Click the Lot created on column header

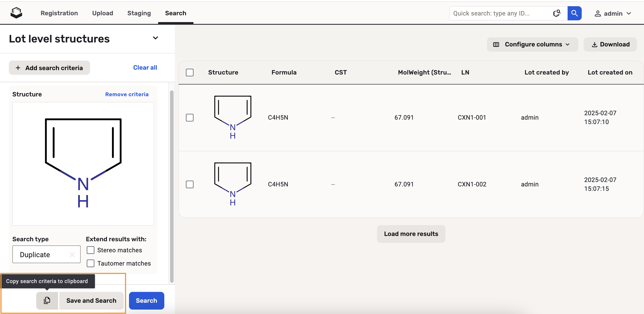(x=610, y=72)
